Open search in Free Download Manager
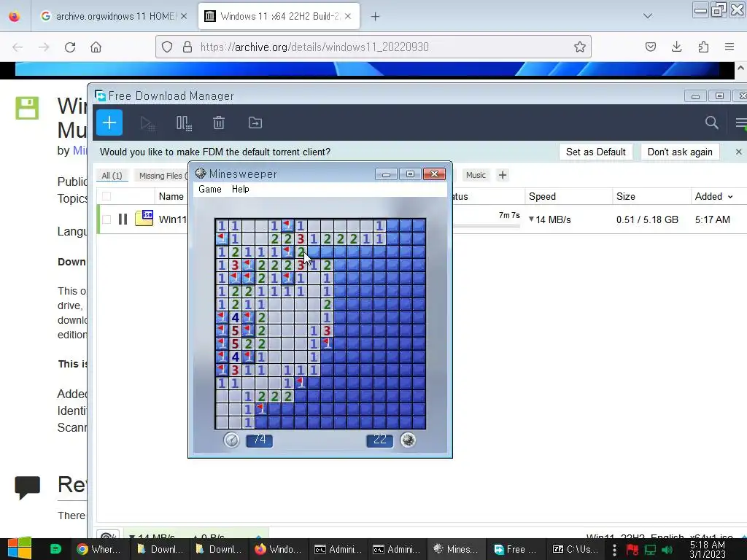The image size is (747, 560). click(712, 122)
